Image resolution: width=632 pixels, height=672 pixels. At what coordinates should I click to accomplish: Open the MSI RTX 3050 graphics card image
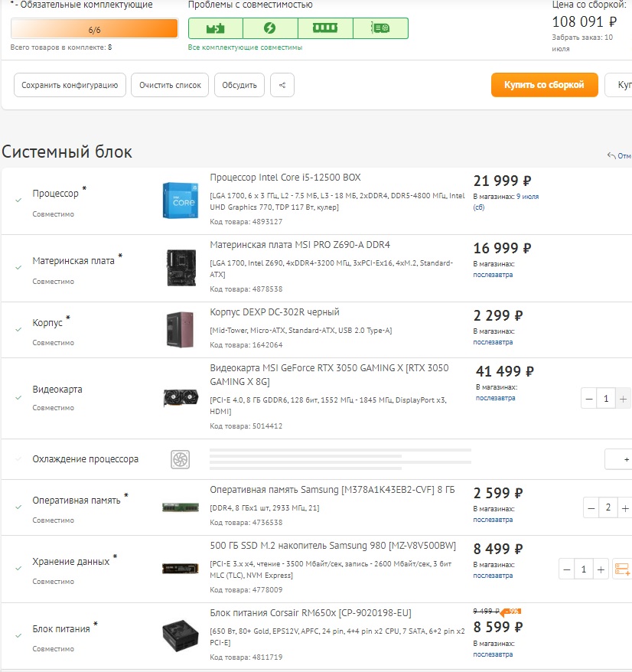point(181,398)
